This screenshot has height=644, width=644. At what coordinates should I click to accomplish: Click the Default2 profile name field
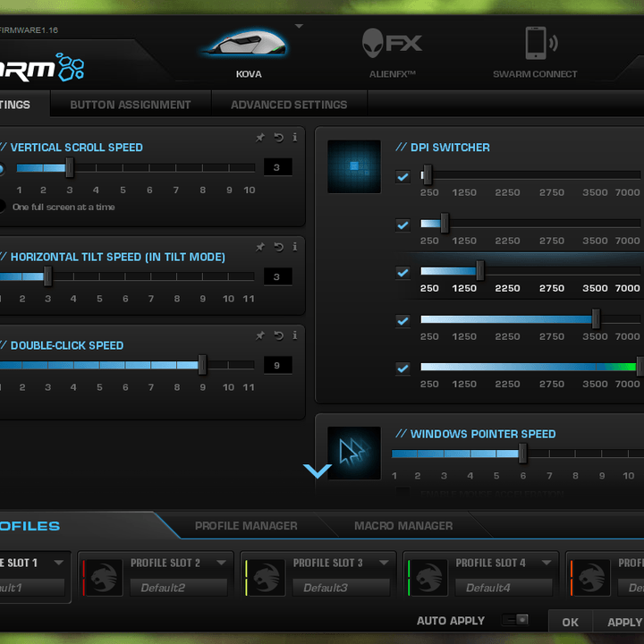point(179,588)
